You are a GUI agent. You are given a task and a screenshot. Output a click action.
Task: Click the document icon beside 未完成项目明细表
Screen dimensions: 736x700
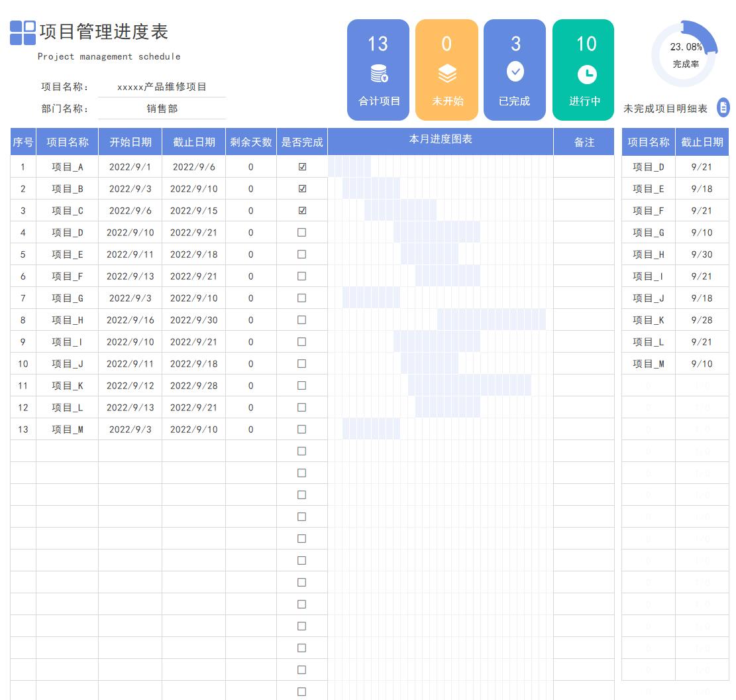(723, 107)
